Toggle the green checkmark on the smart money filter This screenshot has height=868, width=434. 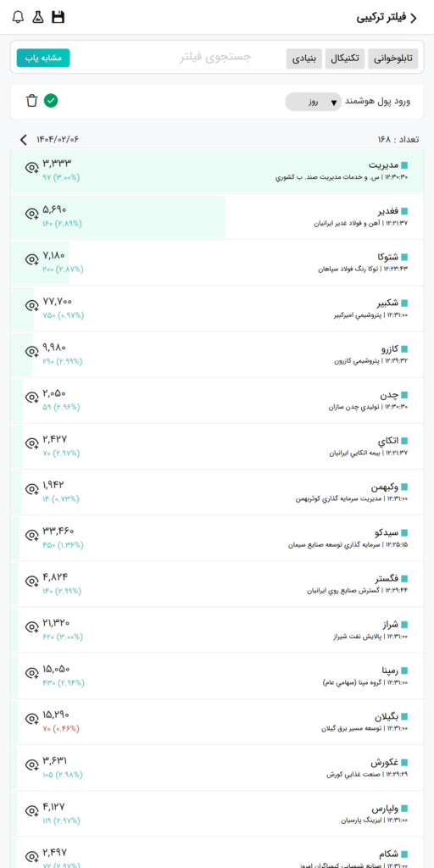coord(52,100)
